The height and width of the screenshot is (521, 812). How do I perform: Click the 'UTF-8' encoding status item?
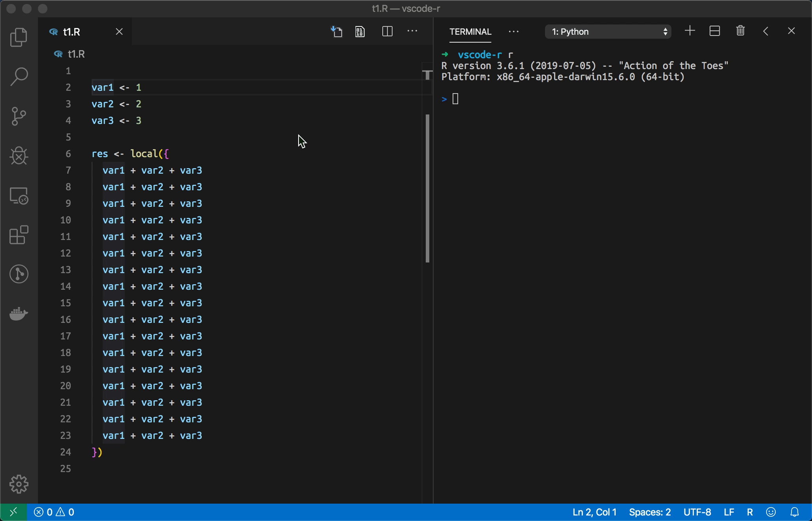697,512
